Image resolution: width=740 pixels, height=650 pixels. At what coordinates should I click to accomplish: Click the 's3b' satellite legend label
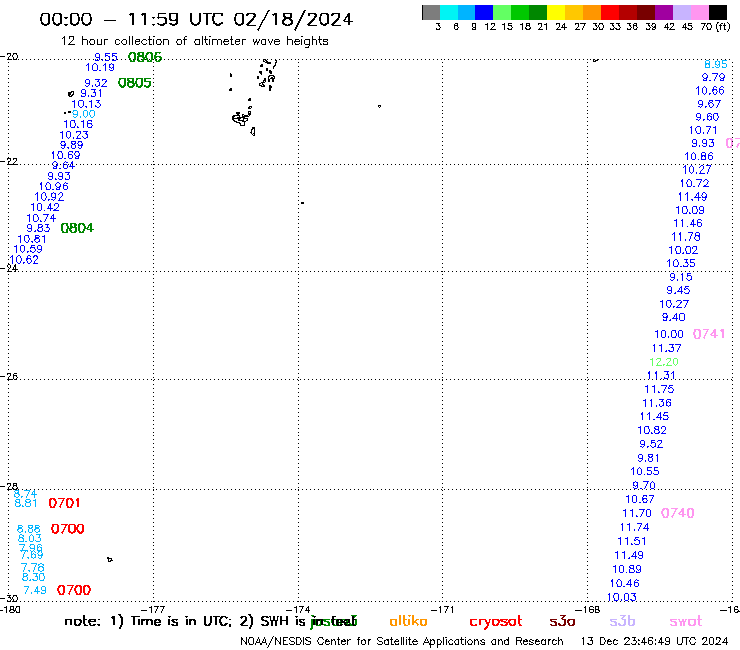click(x=622, y=621)
